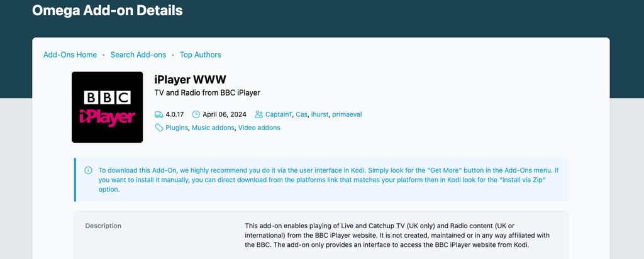Click the iPlayer WWW title

pyautogui.click(x=190, y=79)
